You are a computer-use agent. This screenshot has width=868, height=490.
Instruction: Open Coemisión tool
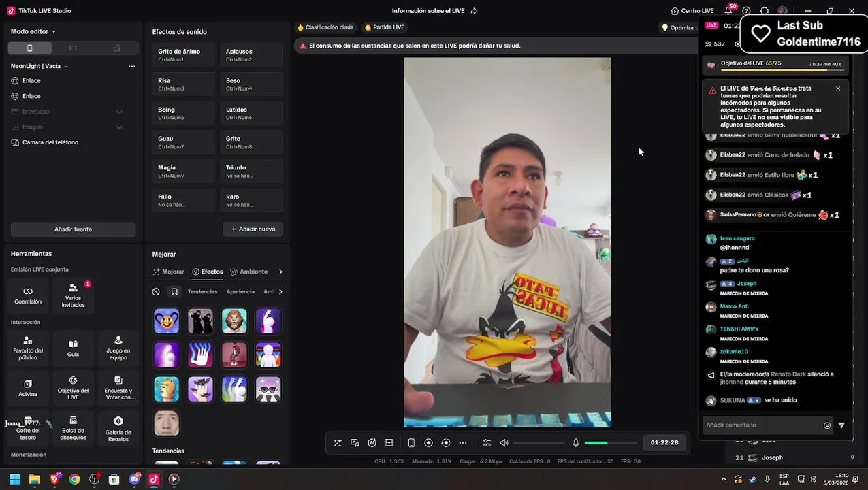coord(28,295)
